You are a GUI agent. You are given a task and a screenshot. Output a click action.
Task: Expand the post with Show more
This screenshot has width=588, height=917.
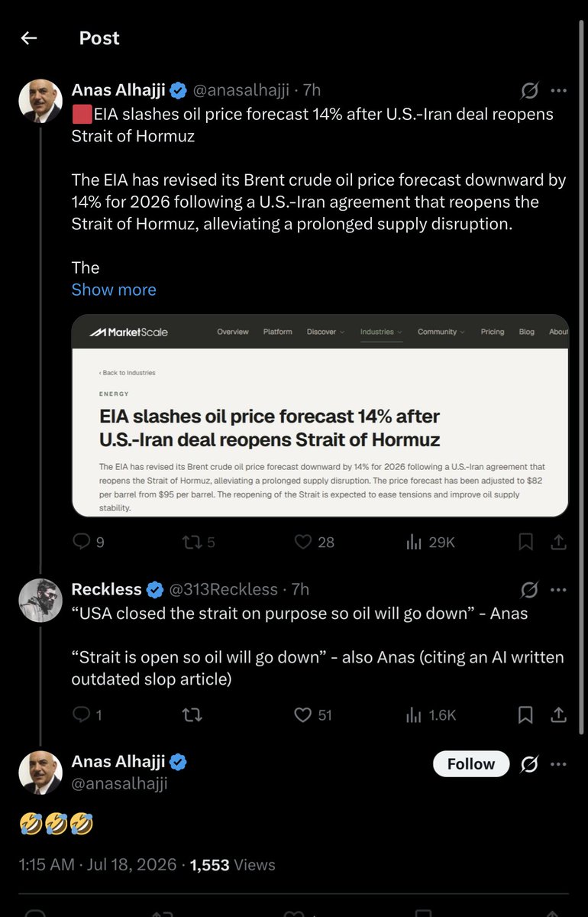pyautogui.click(x=114, y=290)
